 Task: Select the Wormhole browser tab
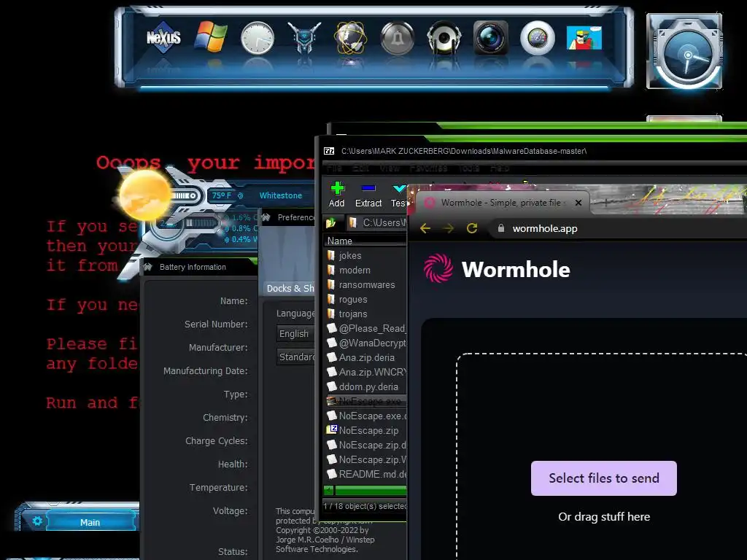[501, 203]
